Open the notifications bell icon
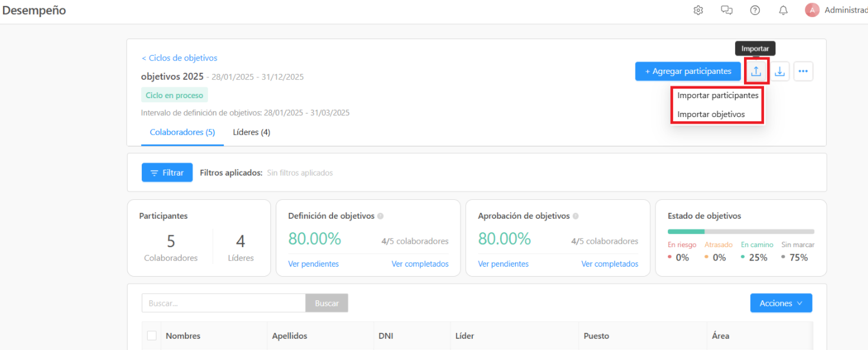This screenshot has width=868, height=350. [x=784, y=10]
